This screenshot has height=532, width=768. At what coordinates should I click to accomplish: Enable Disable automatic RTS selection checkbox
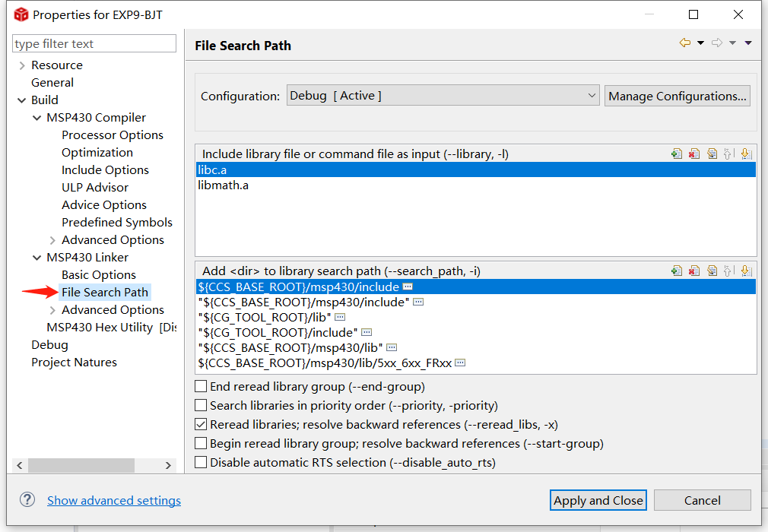coord(201,462)
